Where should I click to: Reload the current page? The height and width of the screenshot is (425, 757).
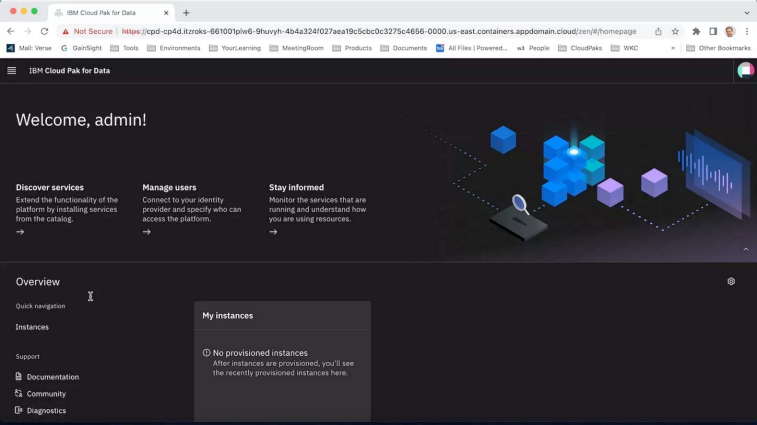(x=44, y=31)
